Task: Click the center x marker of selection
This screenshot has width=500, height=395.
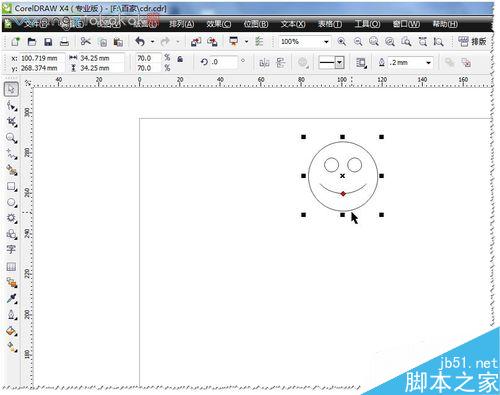Action: 342,176
